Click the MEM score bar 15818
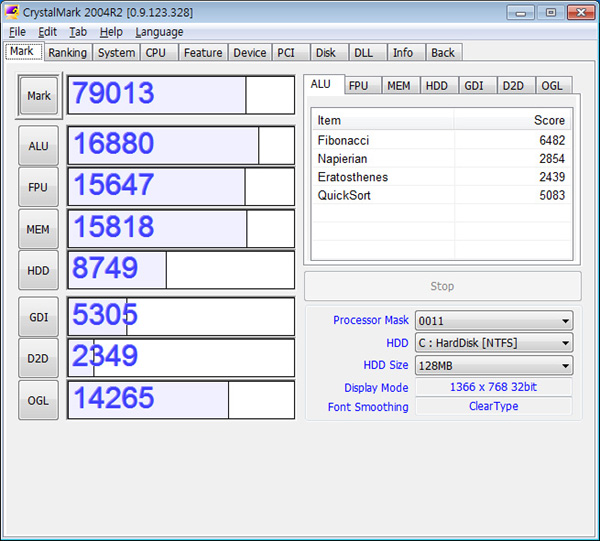The image size is (600, 541). [181, 228]
